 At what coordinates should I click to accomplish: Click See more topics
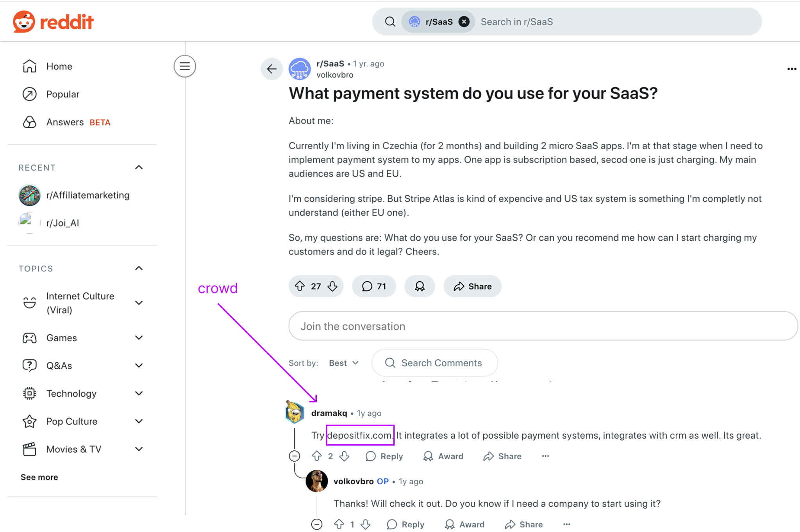39,477
